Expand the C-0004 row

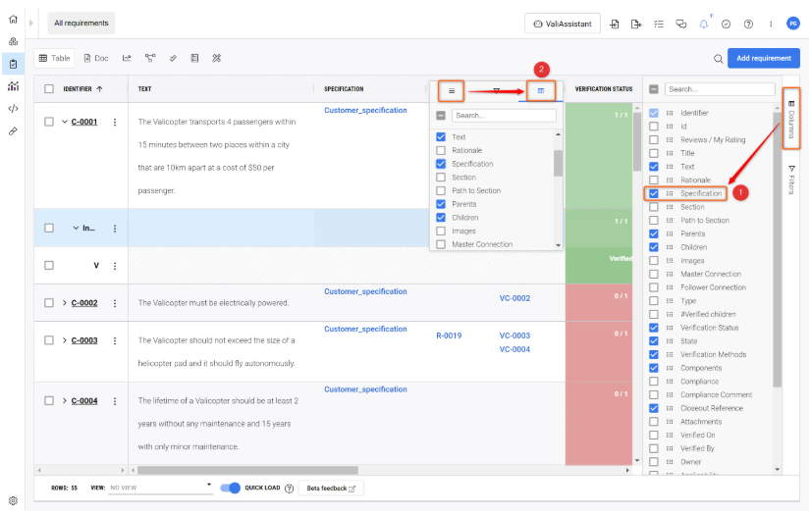click(x=65, y=400)
